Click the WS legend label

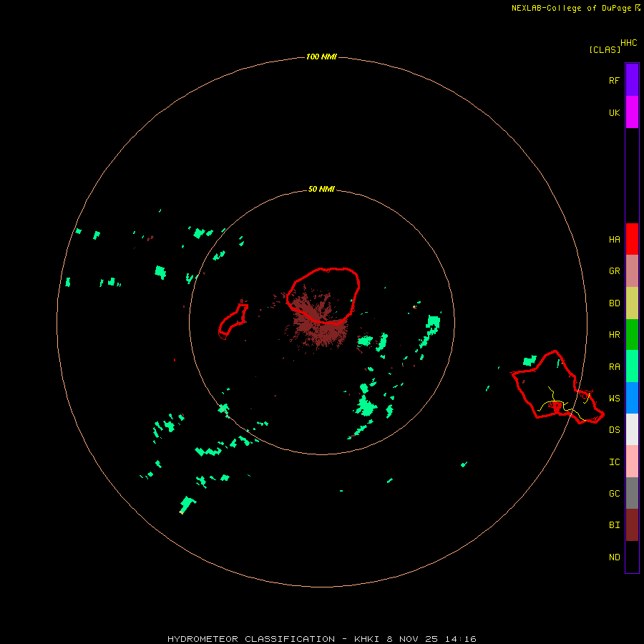pos(614,398)
